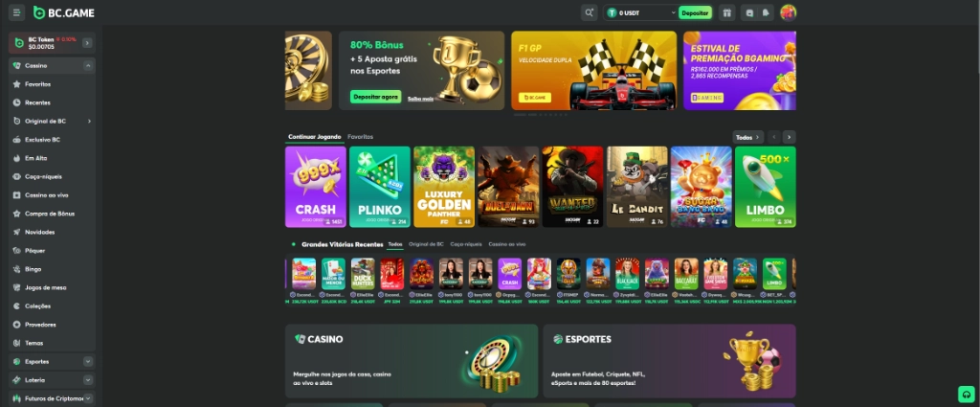Click the search magnifier icon

(589, 12)
